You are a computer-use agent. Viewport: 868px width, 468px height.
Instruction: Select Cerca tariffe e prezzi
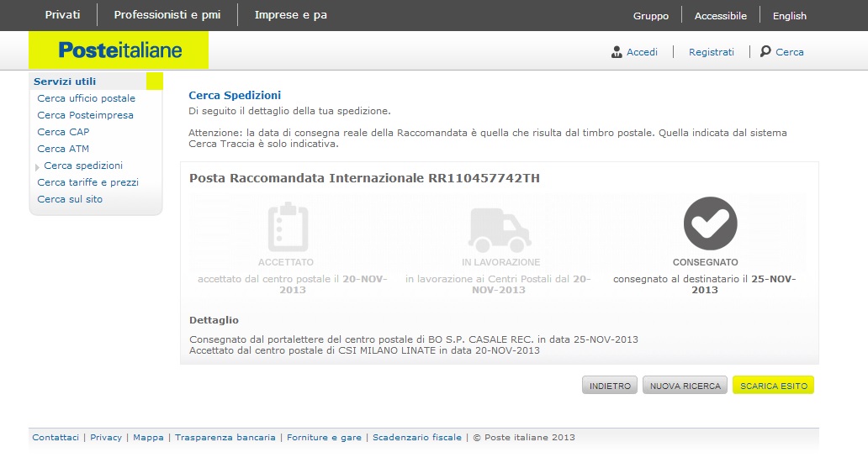tap(87, 182)
